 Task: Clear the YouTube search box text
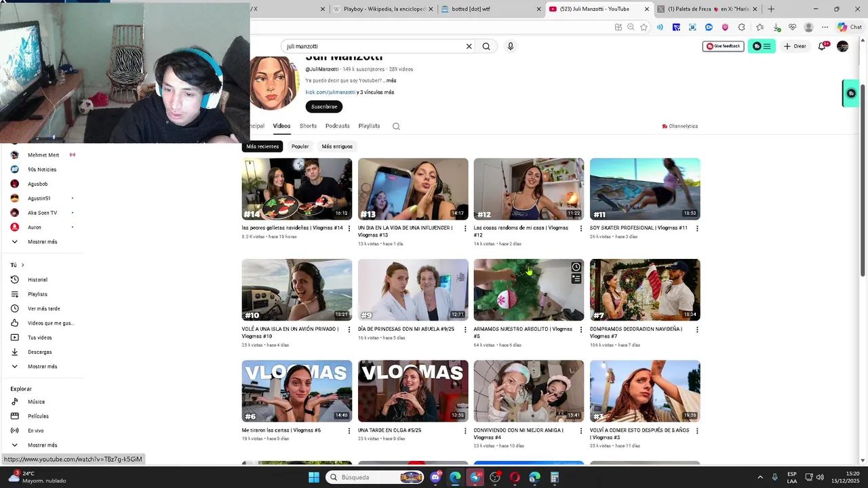(469, 47)
